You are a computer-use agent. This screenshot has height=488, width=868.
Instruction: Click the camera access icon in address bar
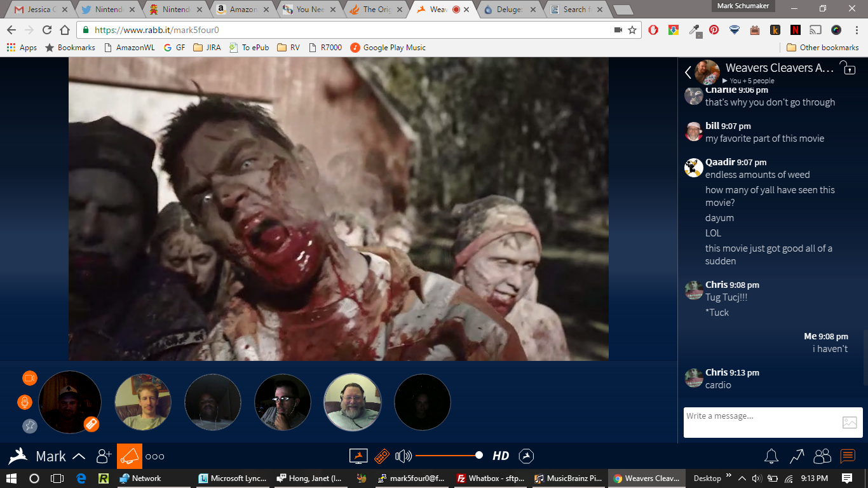pos(618,30)
